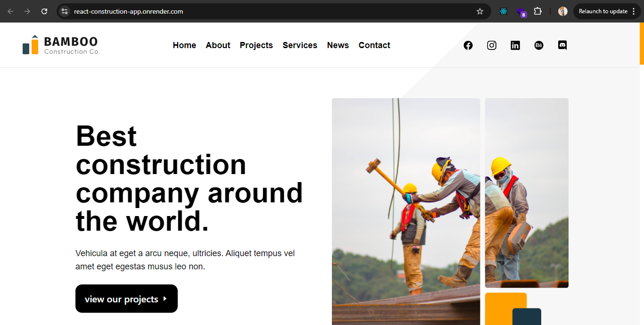This screenshot has height=325, width=644.
Task: Open the React Developer Tools extension icon
Action: coord(504,11)
